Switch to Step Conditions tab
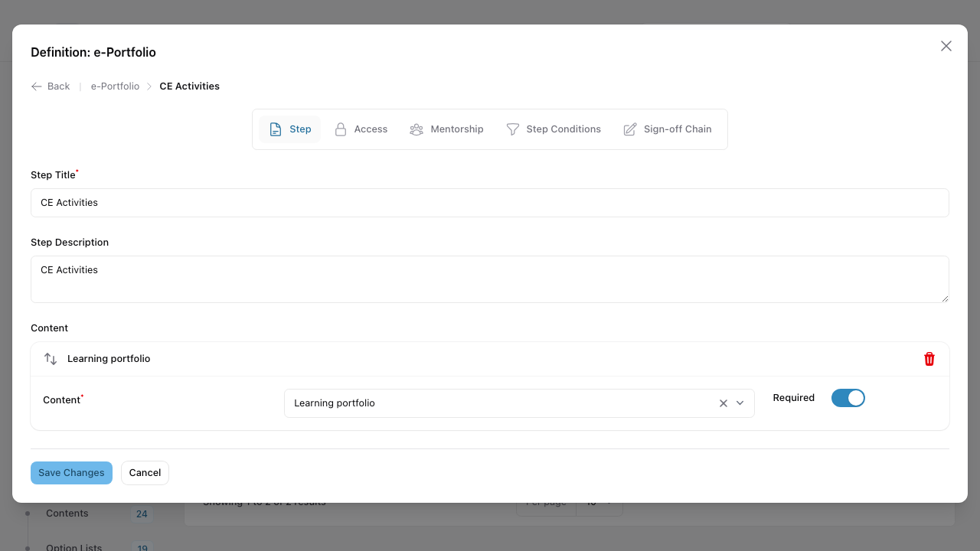The height and width of the screenshot is (551, 980). coord(554,129)
